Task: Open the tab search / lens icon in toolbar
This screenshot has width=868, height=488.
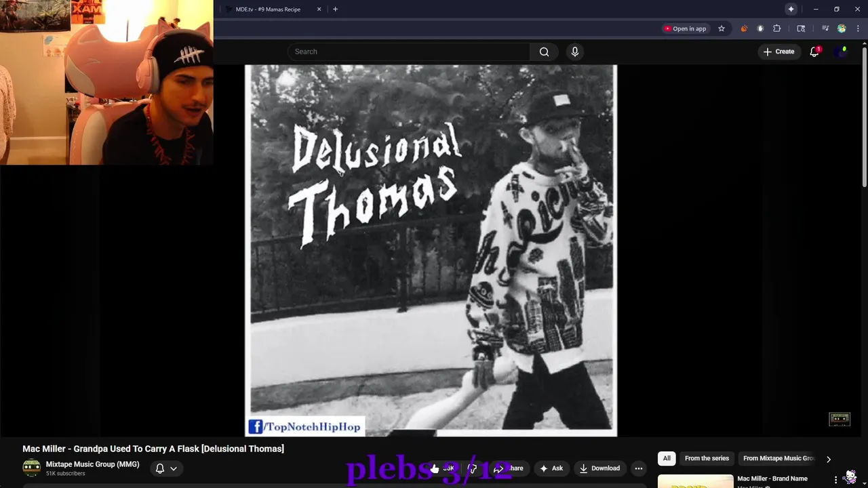Action: [x=801, y=28]
